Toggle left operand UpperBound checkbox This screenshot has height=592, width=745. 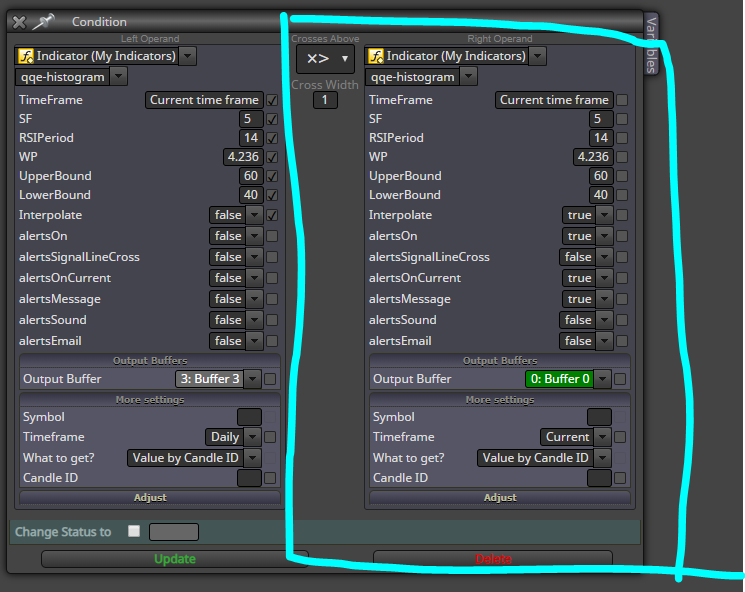[272, 176]
